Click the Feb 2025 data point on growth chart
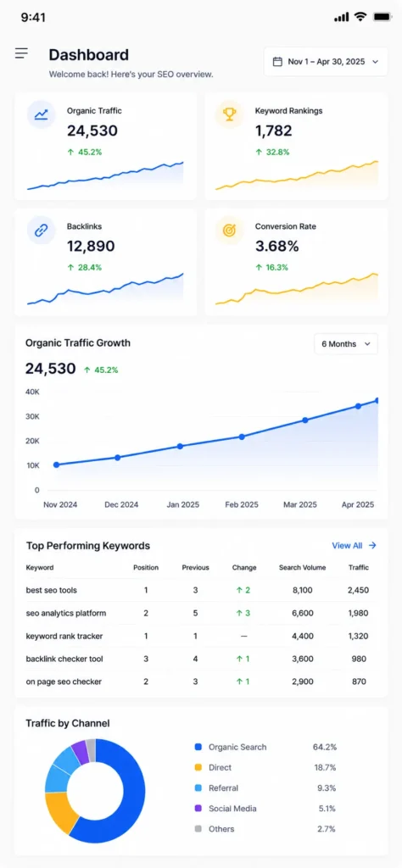This screenshot has height=868, width=402. tap(242, 437)
